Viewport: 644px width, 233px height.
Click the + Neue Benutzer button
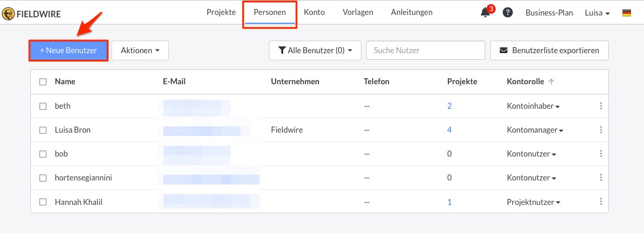[x=69, y=51]
